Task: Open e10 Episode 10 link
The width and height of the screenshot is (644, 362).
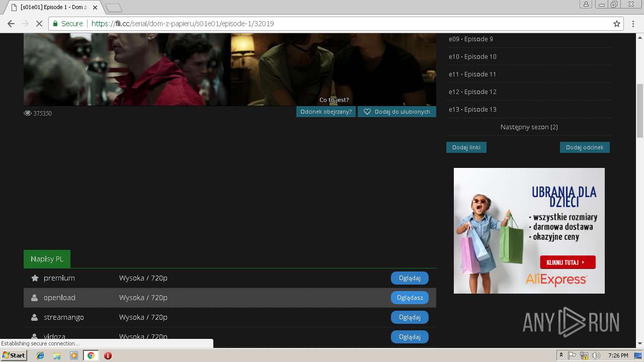Action: coord(472,57)
